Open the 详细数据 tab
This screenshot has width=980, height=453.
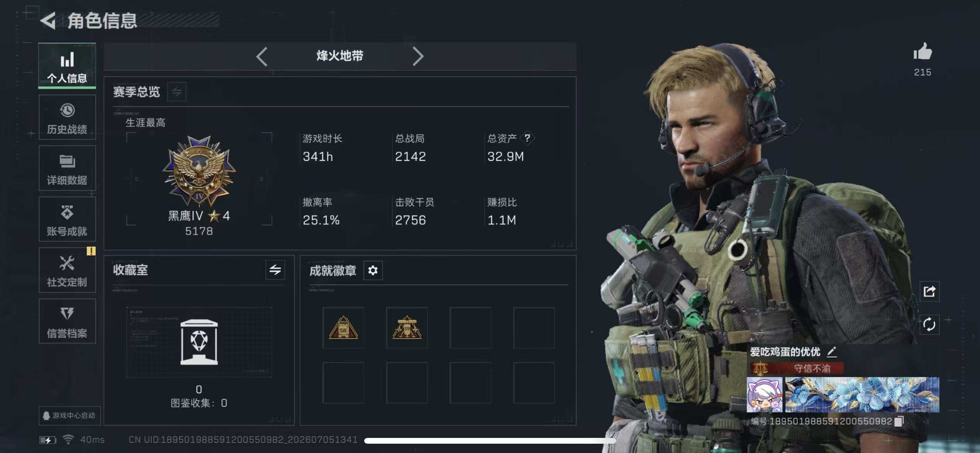(67, 168)
